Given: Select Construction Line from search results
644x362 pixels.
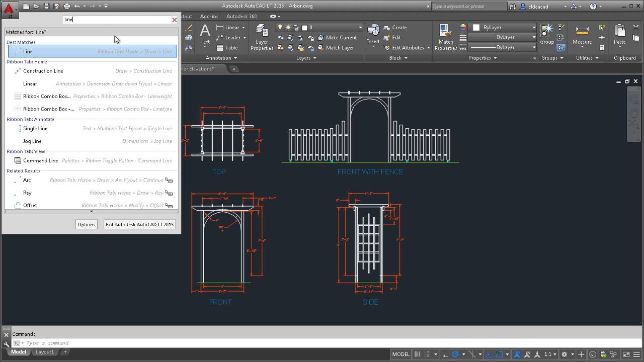Looking at the screenshot, I should (x=43, y=71).
